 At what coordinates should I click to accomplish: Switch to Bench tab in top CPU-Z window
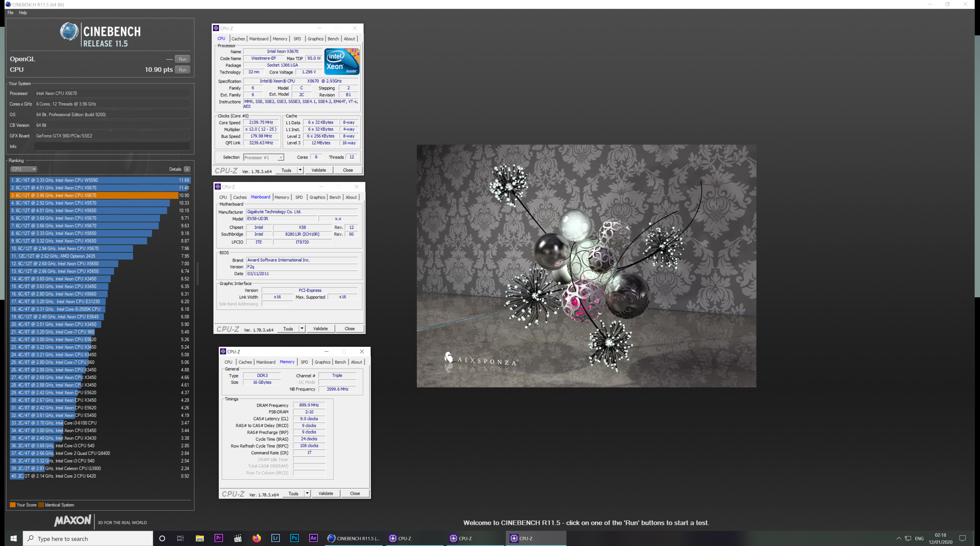pyautogui.click(x=333, y=39)
